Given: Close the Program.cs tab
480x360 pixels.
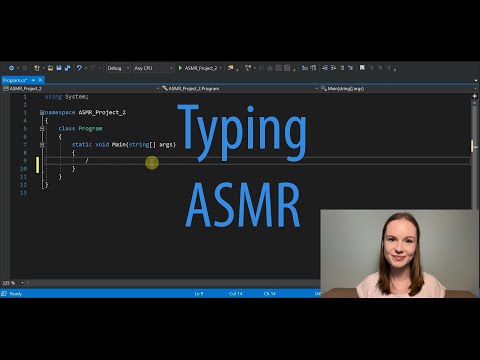Looking at the screenshot, I should [40, 80].
